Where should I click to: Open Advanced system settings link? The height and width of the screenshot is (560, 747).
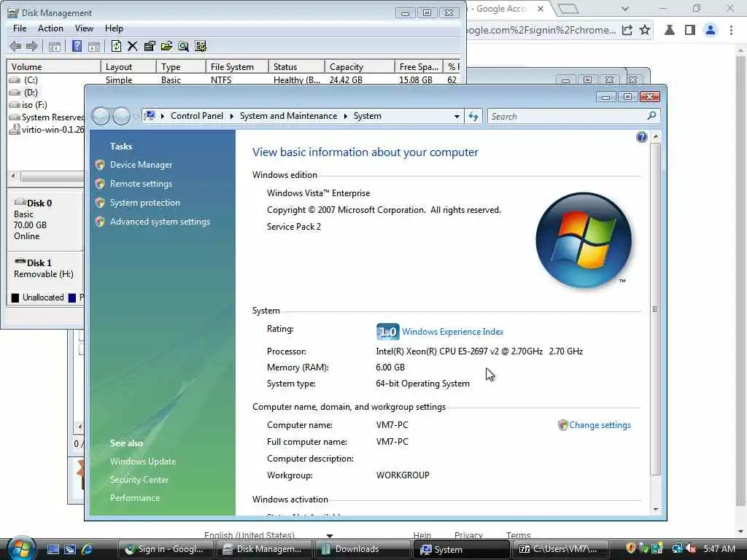[x=160, y=222]
